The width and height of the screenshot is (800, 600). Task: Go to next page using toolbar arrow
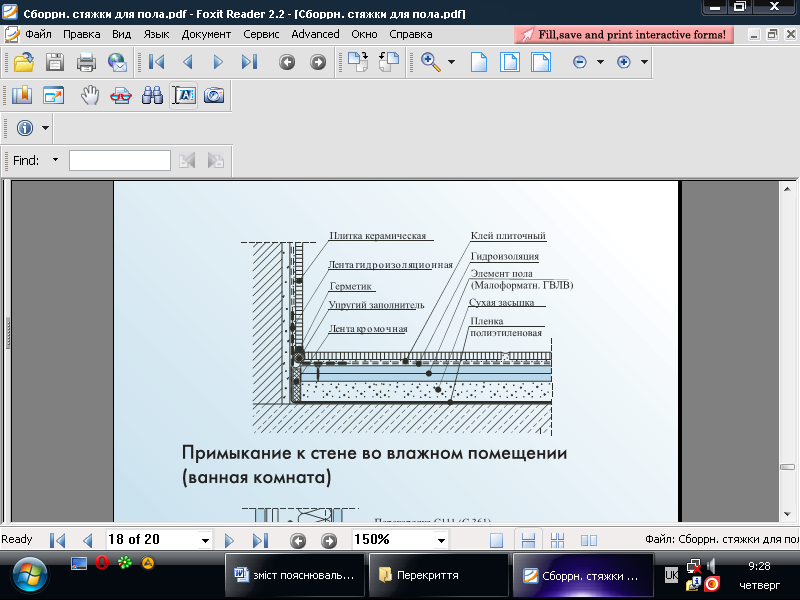[x=218, y=62]
